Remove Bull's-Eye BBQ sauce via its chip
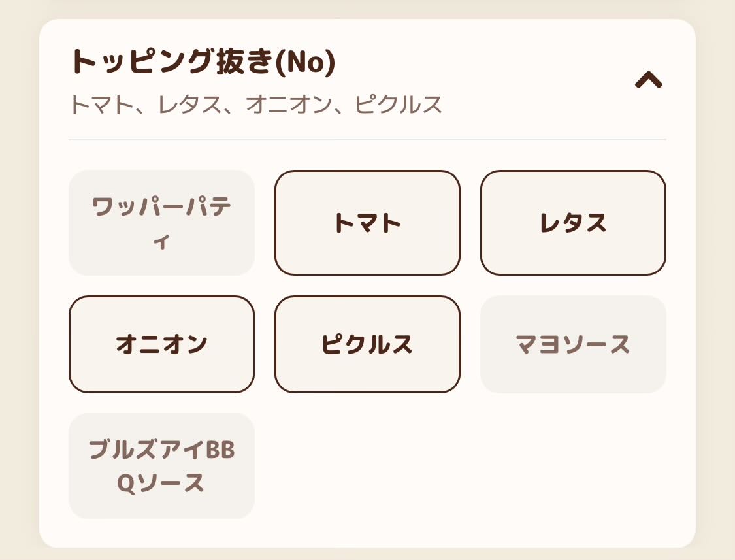Screen dimensions: 735x560 point(161,466)
